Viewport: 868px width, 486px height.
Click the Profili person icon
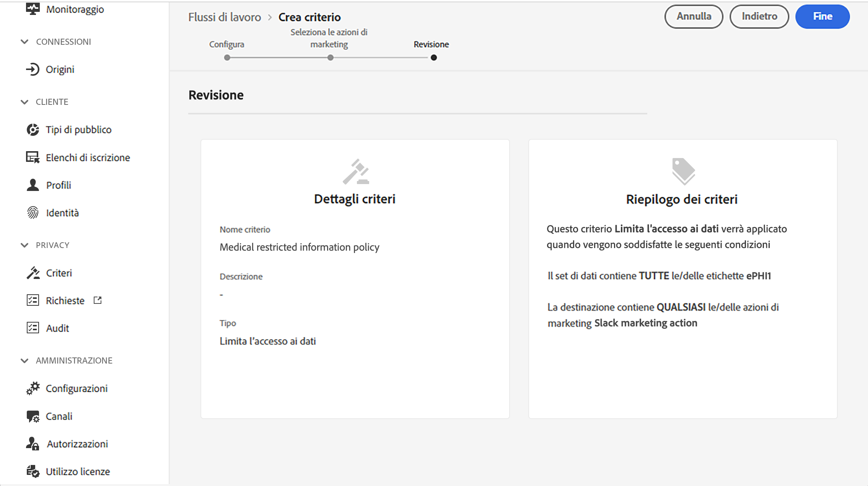[33, 185]
